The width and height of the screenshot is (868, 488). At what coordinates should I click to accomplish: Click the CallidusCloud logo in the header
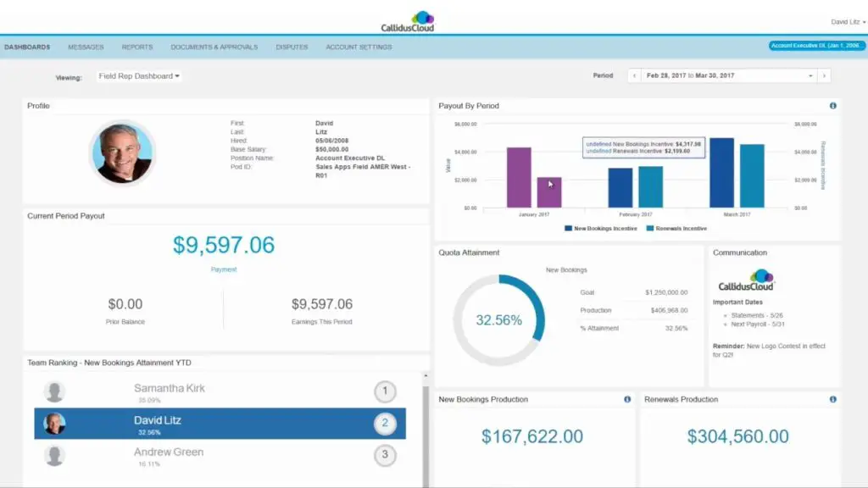(408, 21)
